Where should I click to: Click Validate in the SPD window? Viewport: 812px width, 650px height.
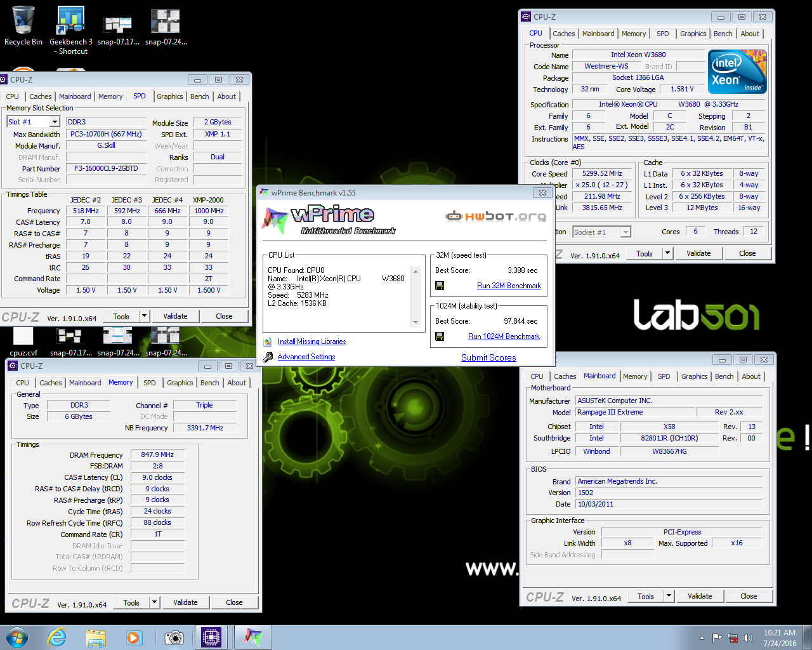(175, 315)
